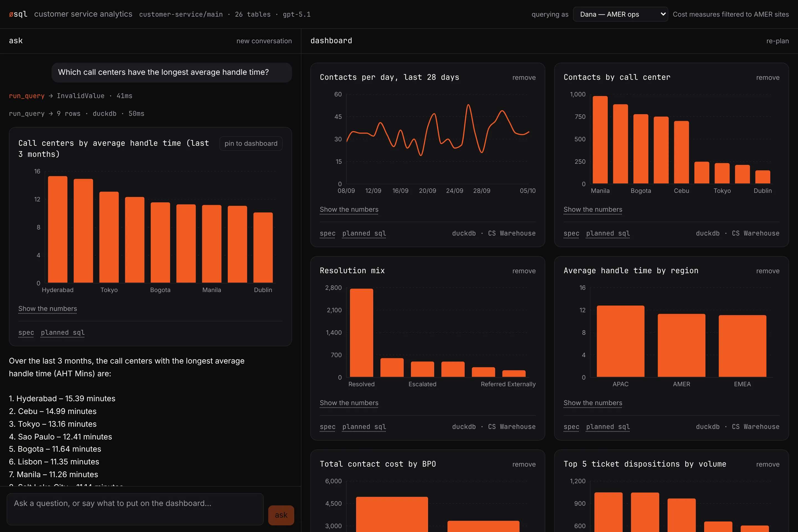The image size is (798, 532).
Task: Pin handle time chart to dashboard
Action: (251, 144)
